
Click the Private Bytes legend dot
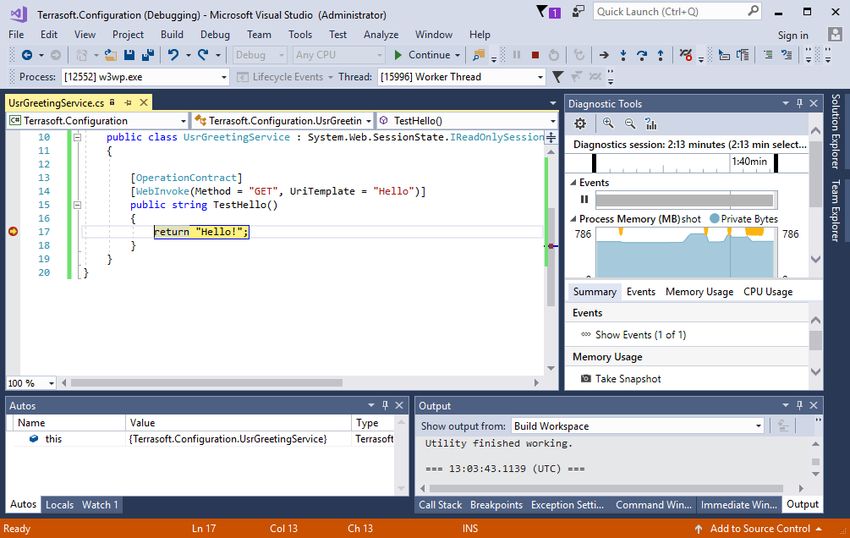[714, 219]
